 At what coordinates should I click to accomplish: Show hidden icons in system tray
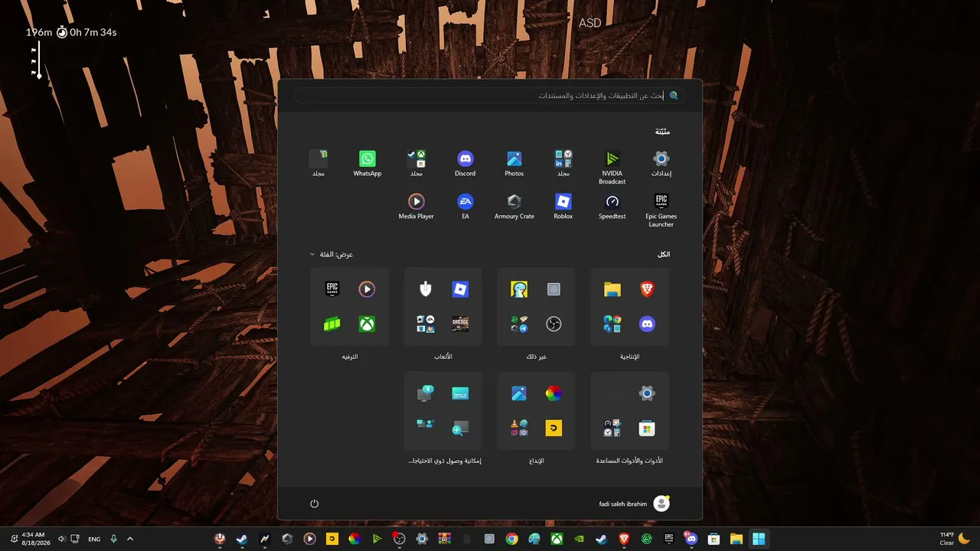pyautogui.click(x=130, y=539)
